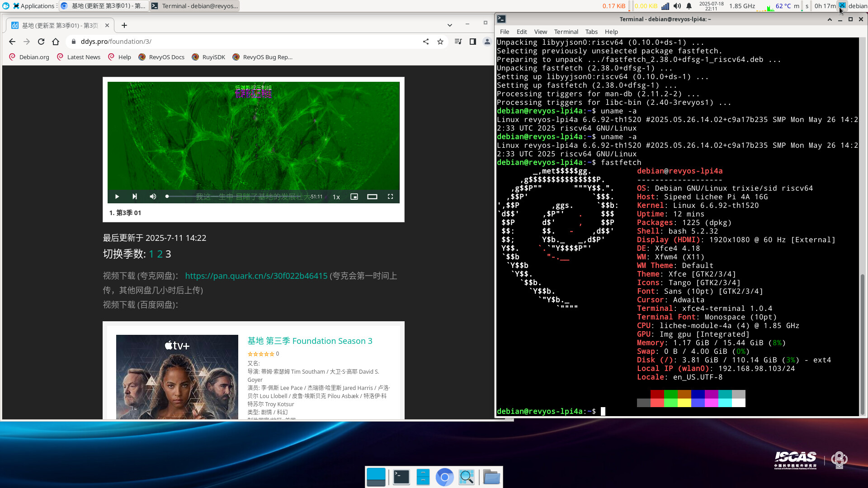The width and height of the screenshot is (868, 488).
Task: Click the CPU frequency 1.85 GHz monitor
Action: (742, 6)
